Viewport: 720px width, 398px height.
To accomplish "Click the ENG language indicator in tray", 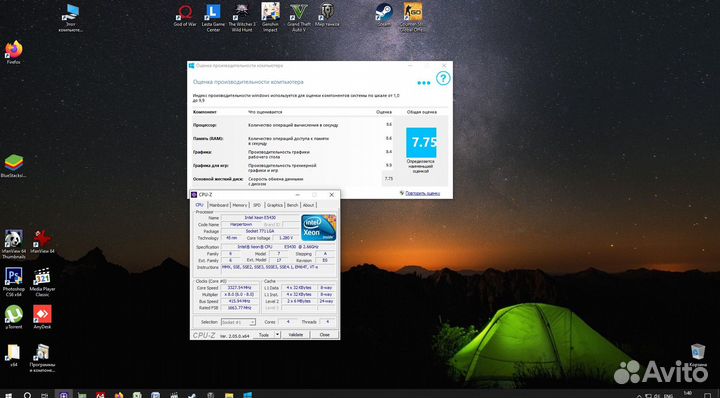I will tap(669, 395).
